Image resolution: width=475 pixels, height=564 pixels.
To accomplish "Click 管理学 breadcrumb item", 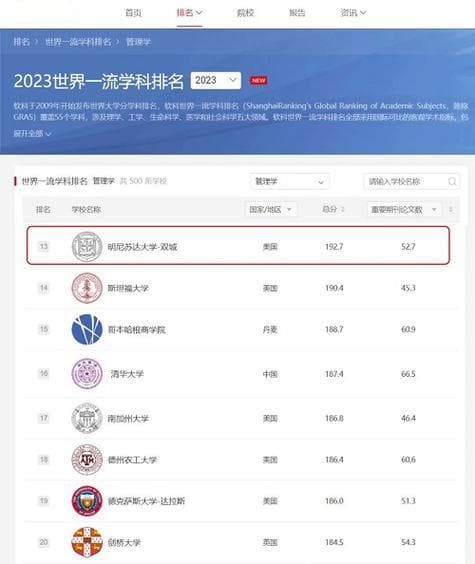I will (138, 42).
